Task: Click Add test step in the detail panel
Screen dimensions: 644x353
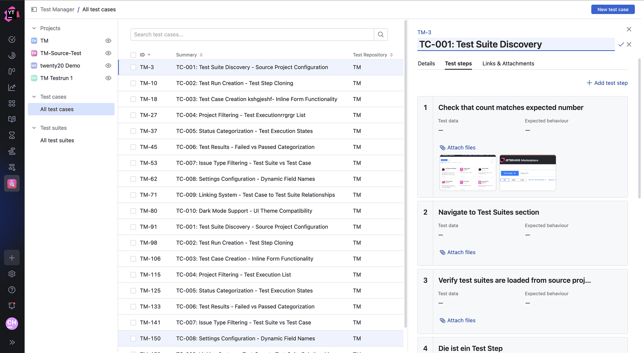Action: [x=607, y=83]
